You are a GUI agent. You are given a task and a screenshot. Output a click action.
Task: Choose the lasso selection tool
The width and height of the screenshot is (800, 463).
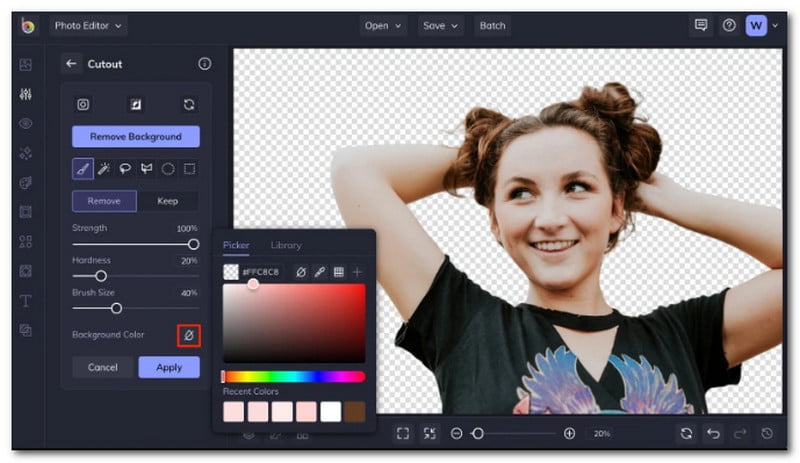point(125,169)
